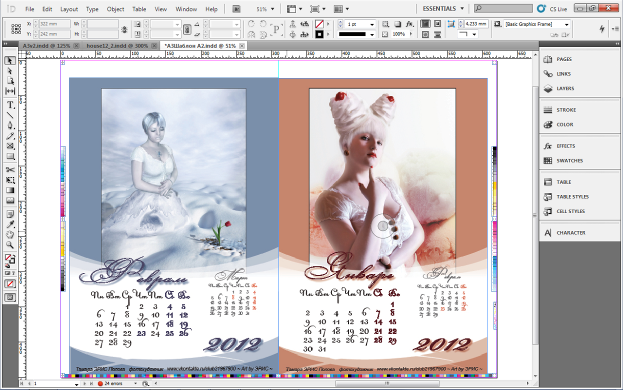The height and width of the screenshot is (390, 623).
Task: Switch to the house12_2.indd document tab
Action: pyautogui.click(x=117, y=46)
